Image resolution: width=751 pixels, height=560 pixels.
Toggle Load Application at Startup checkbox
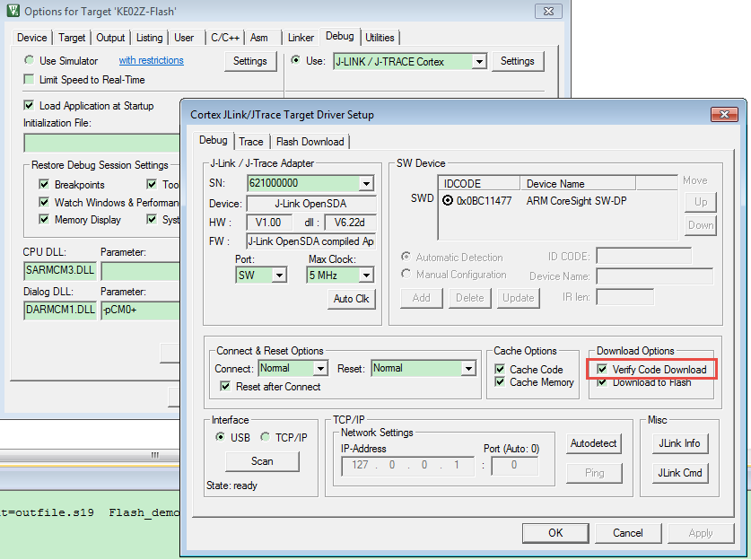tap(29, 105)
